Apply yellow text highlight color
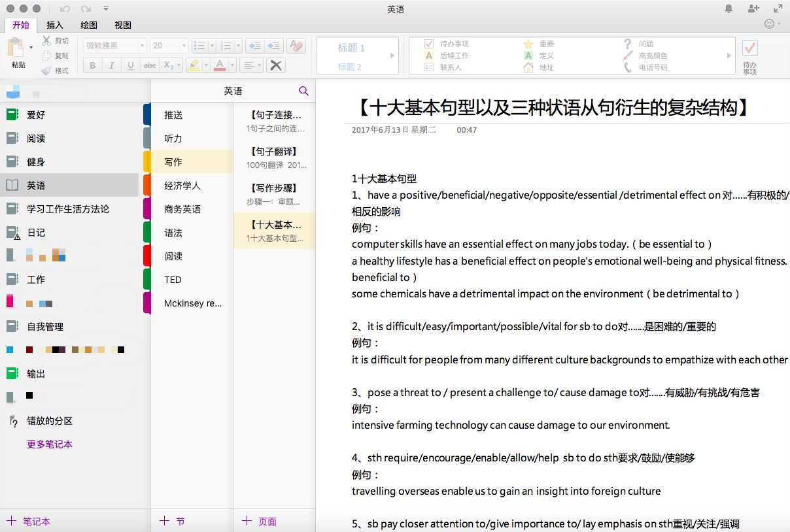 pos(193,65)
